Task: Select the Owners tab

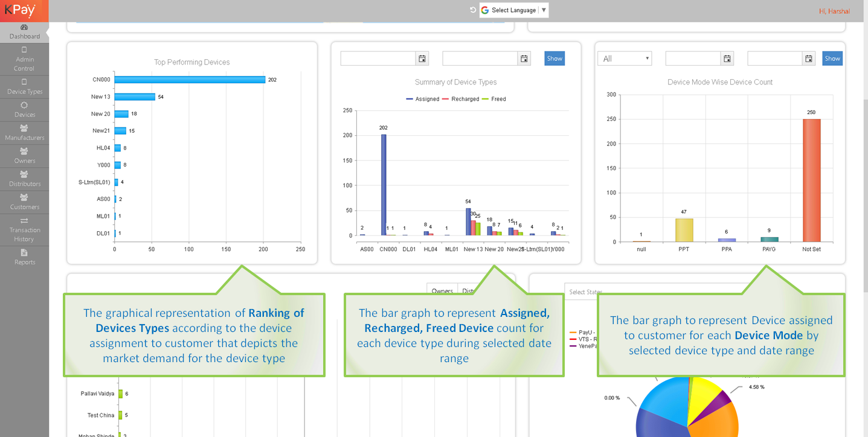Action: [x=442, y=290]
